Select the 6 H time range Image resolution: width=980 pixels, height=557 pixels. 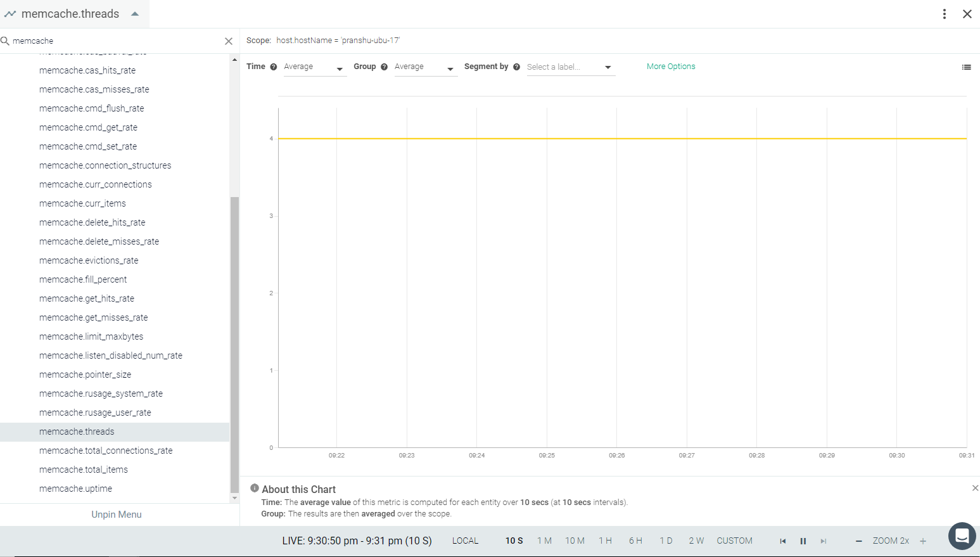point(635,541)
